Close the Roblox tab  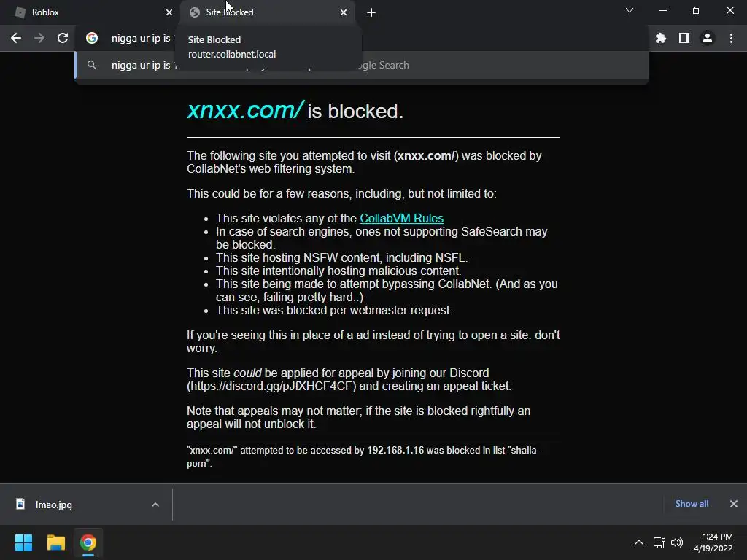click(169, 12)
